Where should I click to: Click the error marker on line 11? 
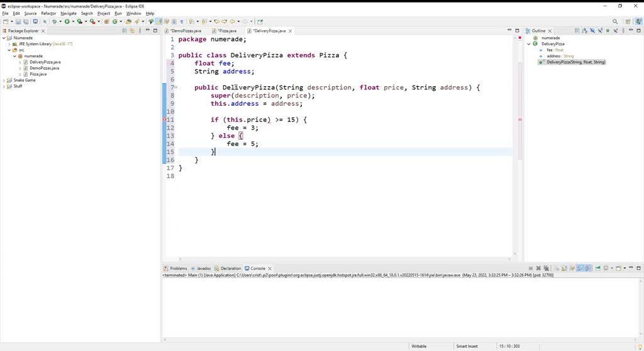[165, 120]
